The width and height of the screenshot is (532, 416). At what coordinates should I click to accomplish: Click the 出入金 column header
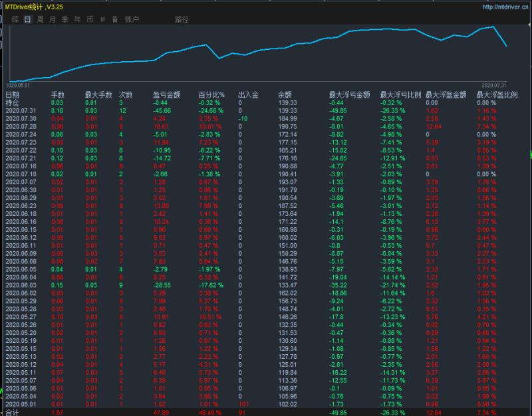(x=248, y=94)
